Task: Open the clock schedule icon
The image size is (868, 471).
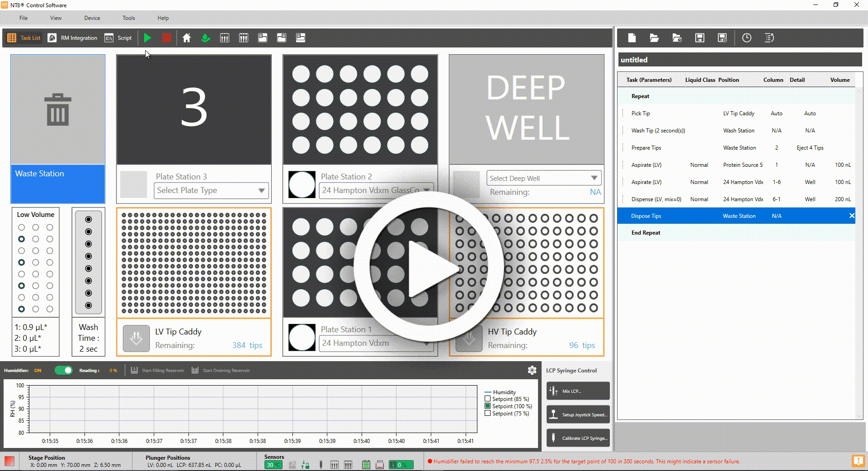Action: [x=746, y=38]
